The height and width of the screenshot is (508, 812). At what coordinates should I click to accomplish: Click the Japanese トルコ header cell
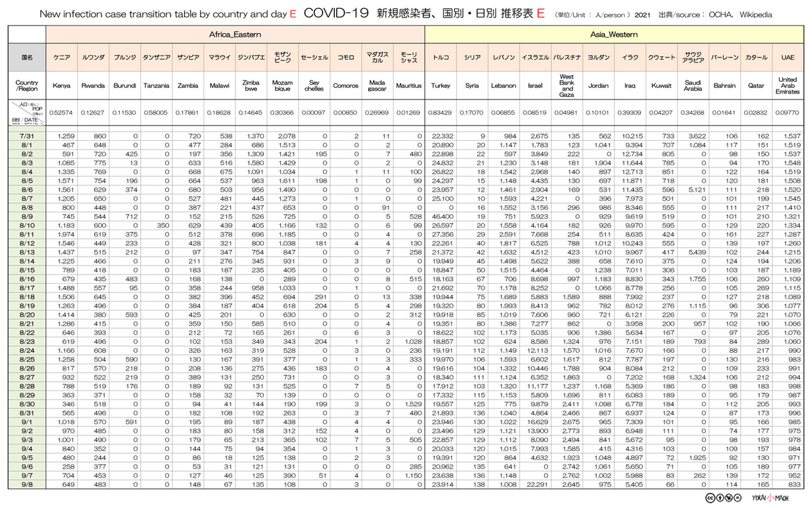pyautogui.click(x=441, y=58)
